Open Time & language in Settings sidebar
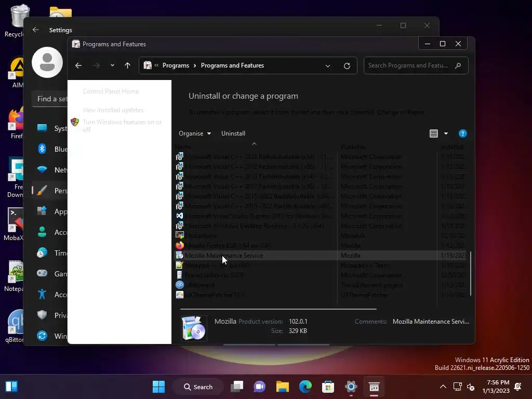The height and width of the screenshot is (399, 532). [51, 253]
